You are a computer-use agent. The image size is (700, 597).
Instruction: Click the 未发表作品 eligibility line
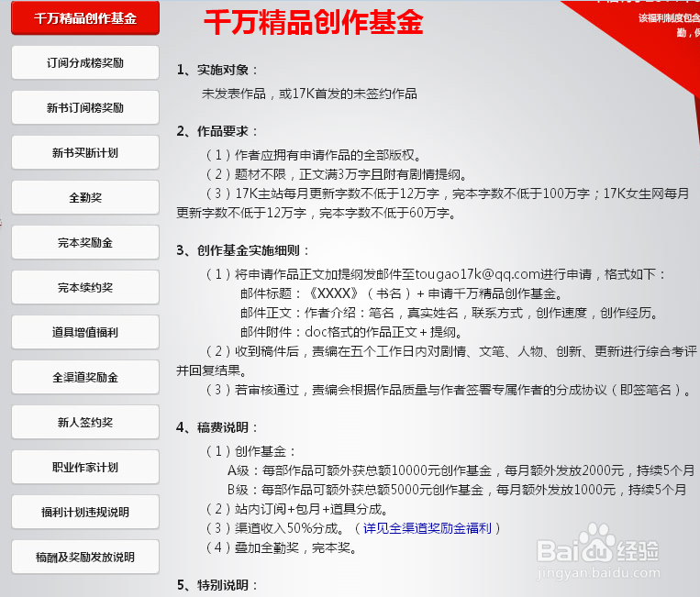309,94
